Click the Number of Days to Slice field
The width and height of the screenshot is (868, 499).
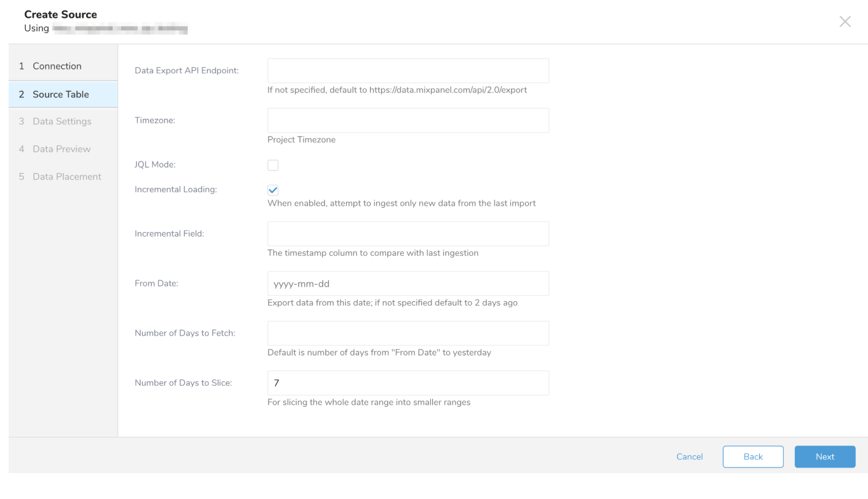[408, 383]
